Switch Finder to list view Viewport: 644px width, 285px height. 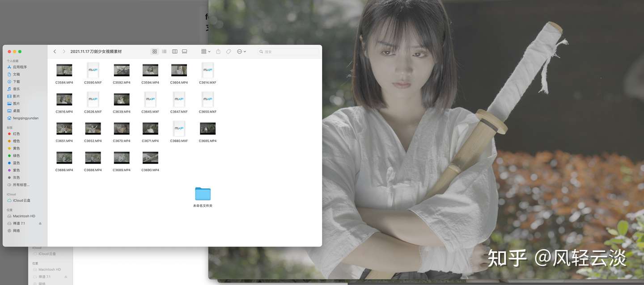(x=164, y=51)
